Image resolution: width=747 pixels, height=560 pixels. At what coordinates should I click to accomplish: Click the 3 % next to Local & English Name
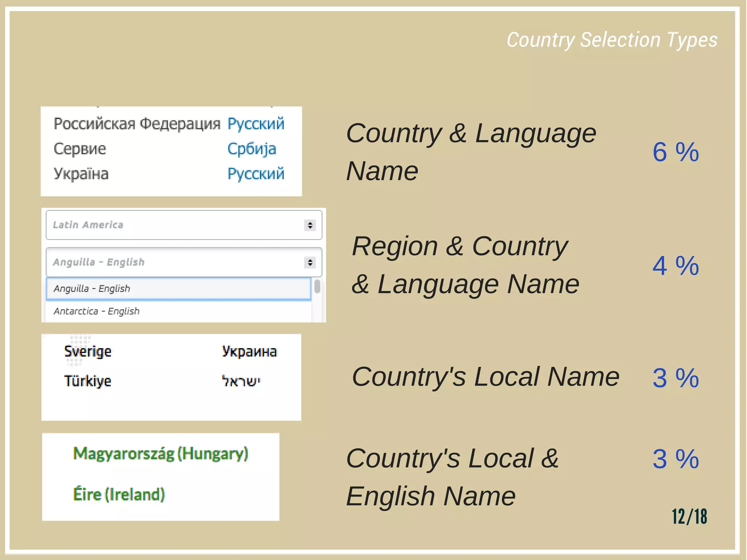676,459
